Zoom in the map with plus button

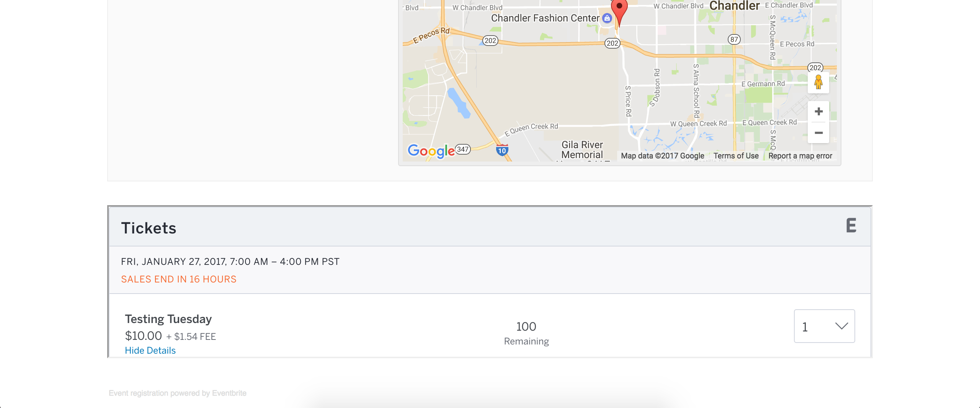coord(818,111)
